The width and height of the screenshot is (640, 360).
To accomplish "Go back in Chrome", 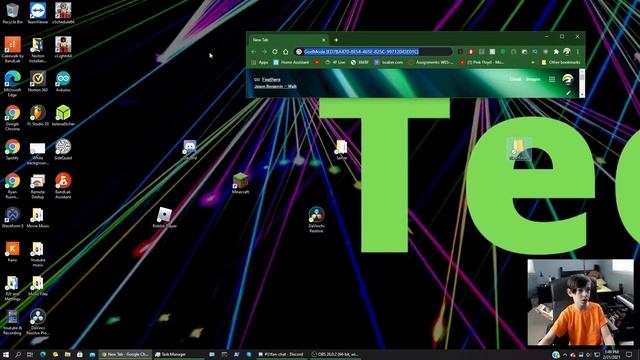I will click(x=253, y=52).
